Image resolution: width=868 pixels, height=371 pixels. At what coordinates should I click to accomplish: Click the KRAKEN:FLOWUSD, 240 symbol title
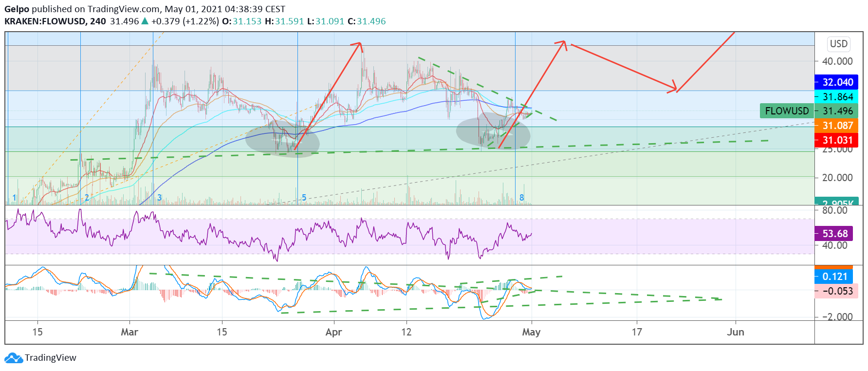[55, 21]
